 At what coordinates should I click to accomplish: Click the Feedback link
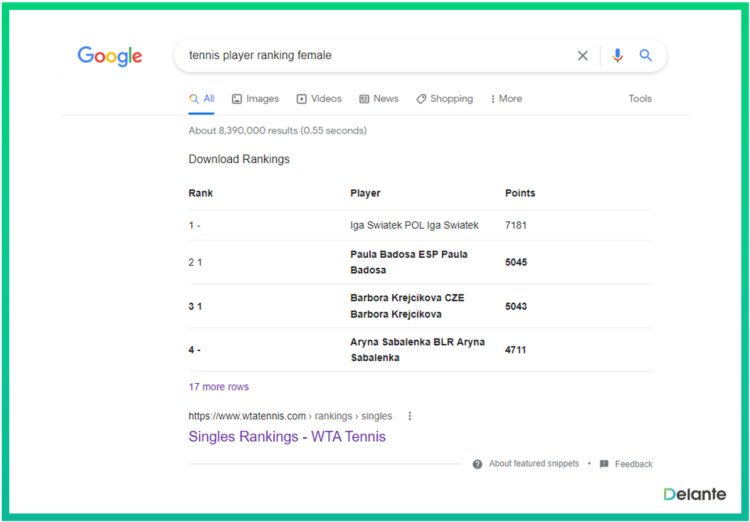(634, 464)
